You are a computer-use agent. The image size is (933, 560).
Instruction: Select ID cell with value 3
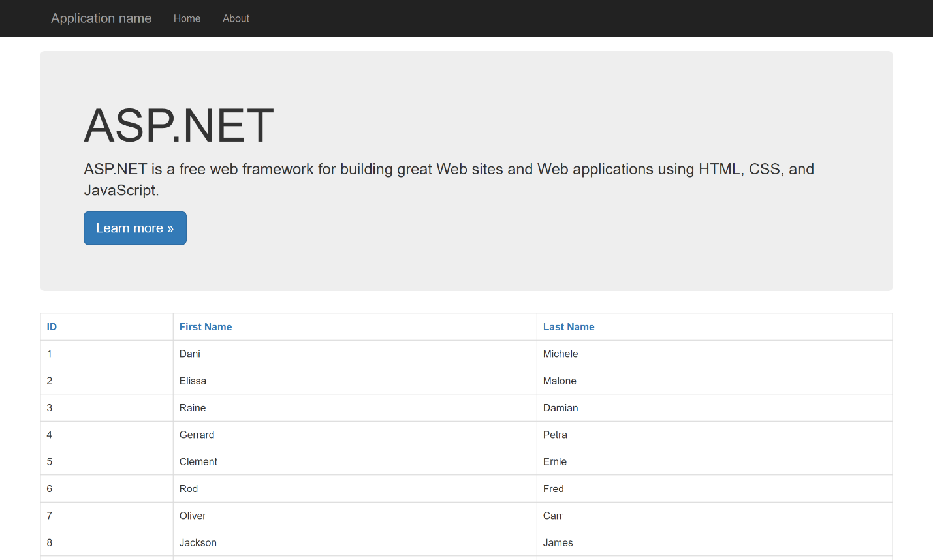[x=107, y=408]
